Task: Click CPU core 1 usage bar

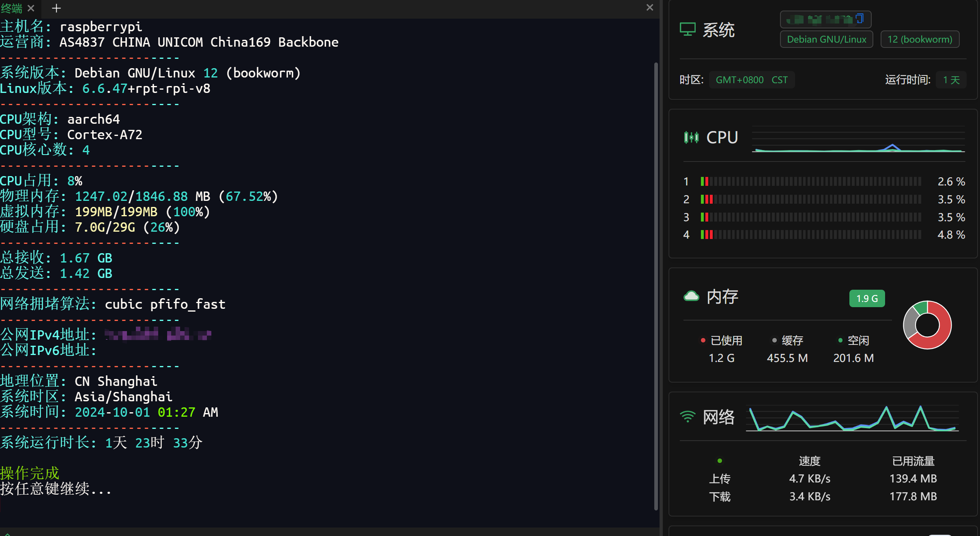Action: pos(811,181)
